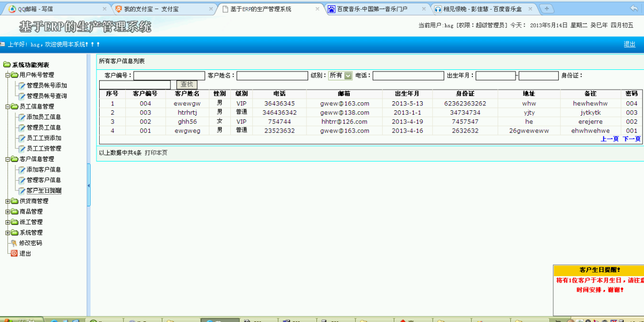
Task: Click the folder icon of 用户帐号管理
Action: tap(14, 75)
